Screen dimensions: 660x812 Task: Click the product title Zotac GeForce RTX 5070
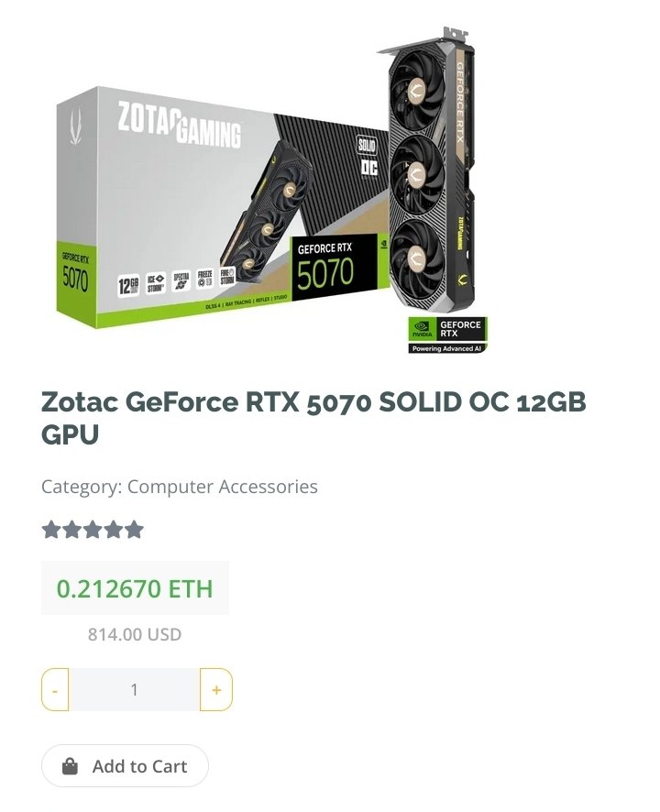313,418
